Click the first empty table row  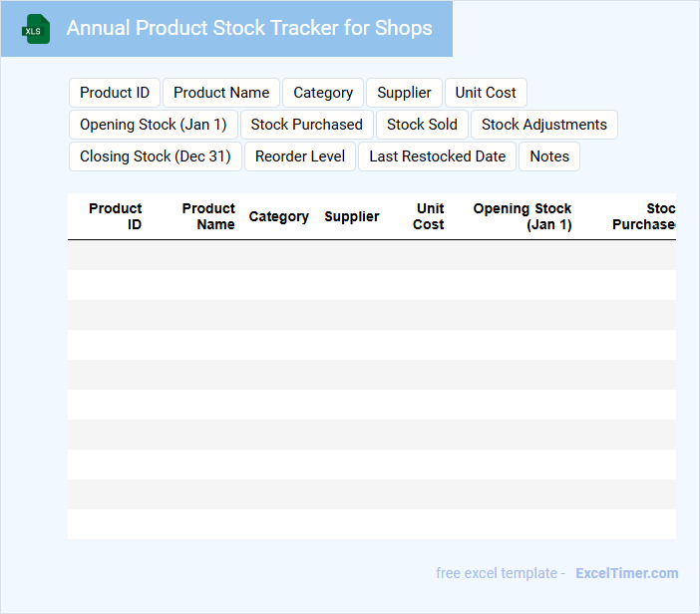click(371, 255)
